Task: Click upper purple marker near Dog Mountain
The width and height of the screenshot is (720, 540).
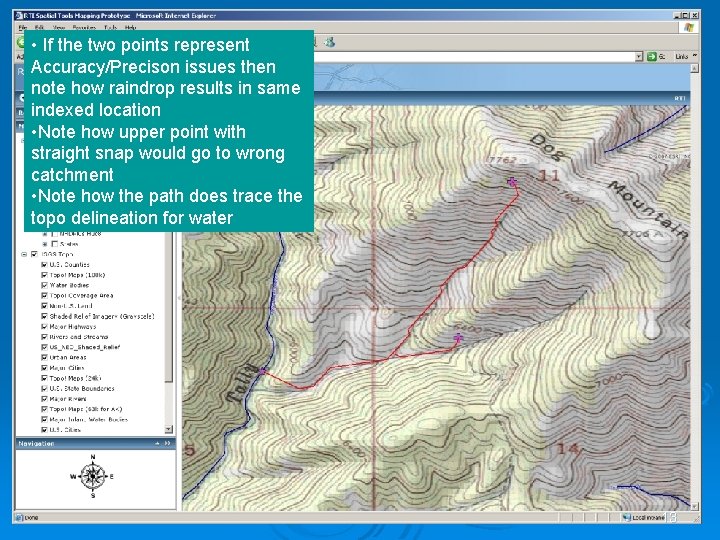Action: coord(512,182)
